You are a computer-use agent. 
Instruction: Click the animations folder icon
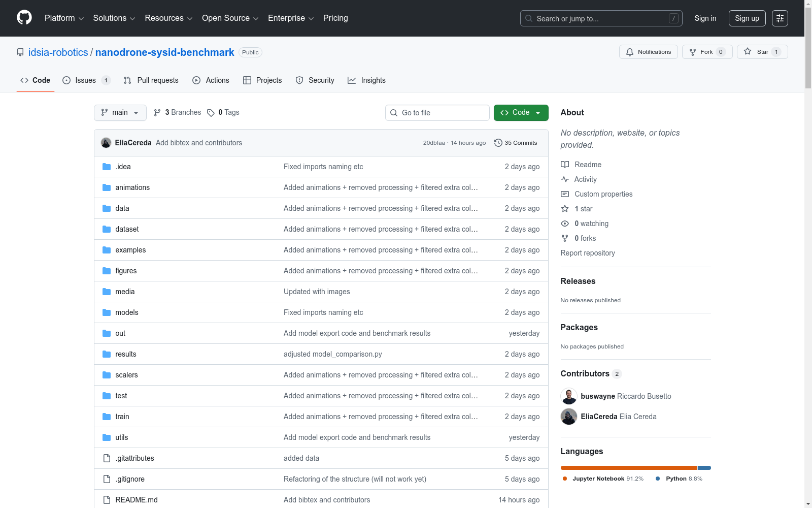[x=107, y=187]
